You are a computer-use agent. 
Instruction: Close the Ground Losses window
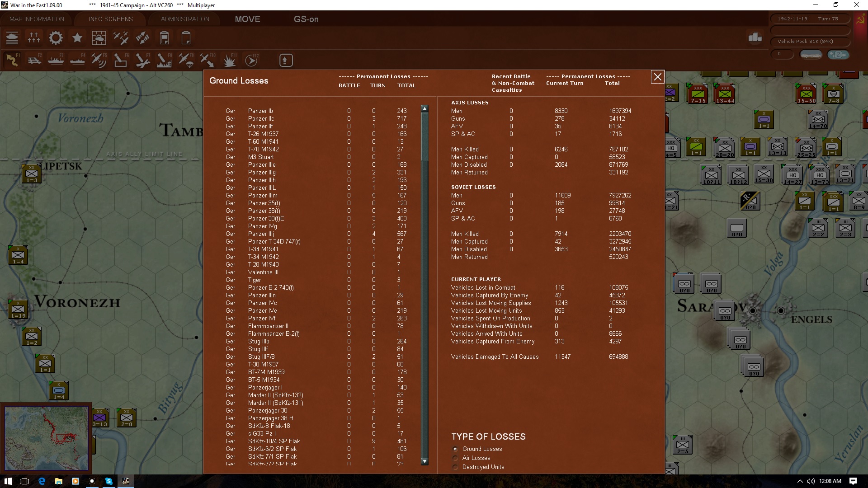(x=657, y=77)
